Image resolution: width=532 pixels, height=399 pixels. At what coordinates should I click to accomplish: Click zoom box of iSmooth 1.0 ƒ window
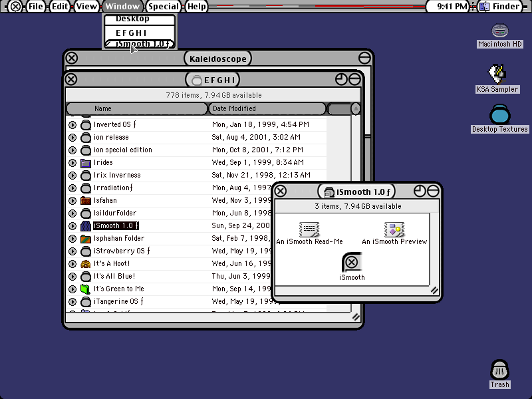point(420,191)
